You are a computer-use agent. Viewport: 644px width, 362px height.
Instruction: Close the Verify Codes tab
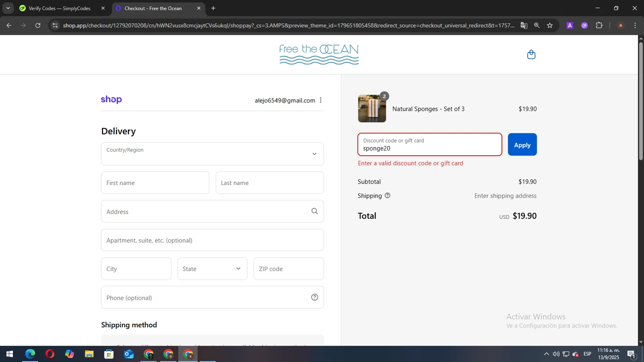coord(103,8)
